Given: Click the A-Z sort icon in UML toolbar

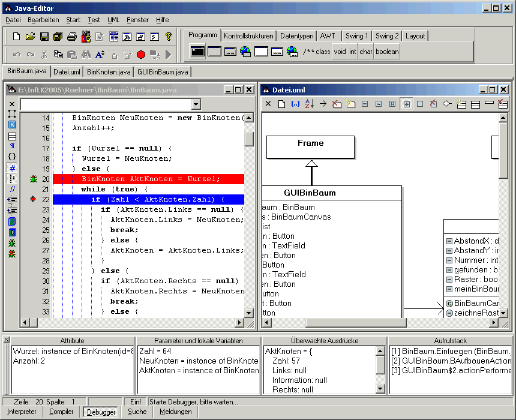Looking at the screenshot, I should (309, 104).
